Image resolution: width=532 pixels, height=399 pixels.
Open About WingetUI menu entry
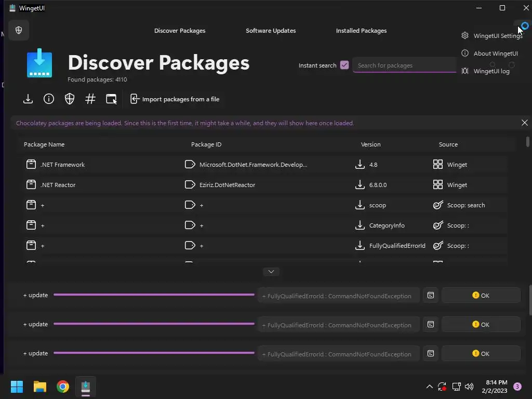[x=489, y=54]
